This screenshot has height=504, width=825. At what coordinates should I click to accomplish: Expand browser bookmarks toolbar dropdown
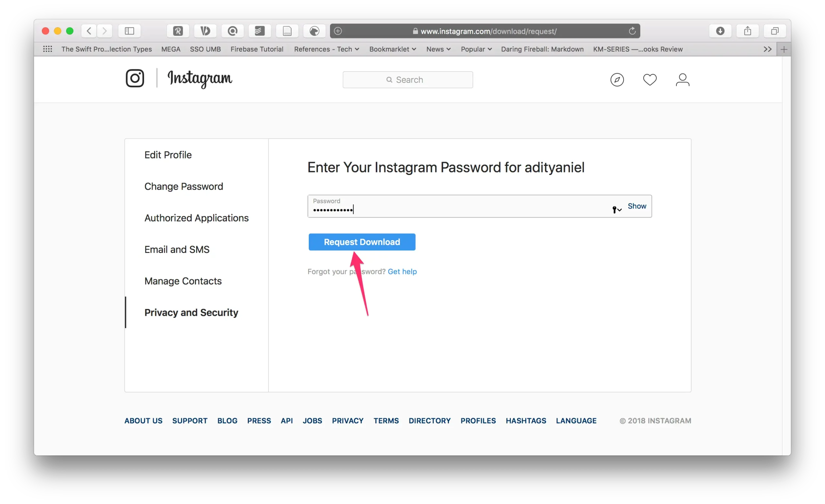click(x=767, y=48)
